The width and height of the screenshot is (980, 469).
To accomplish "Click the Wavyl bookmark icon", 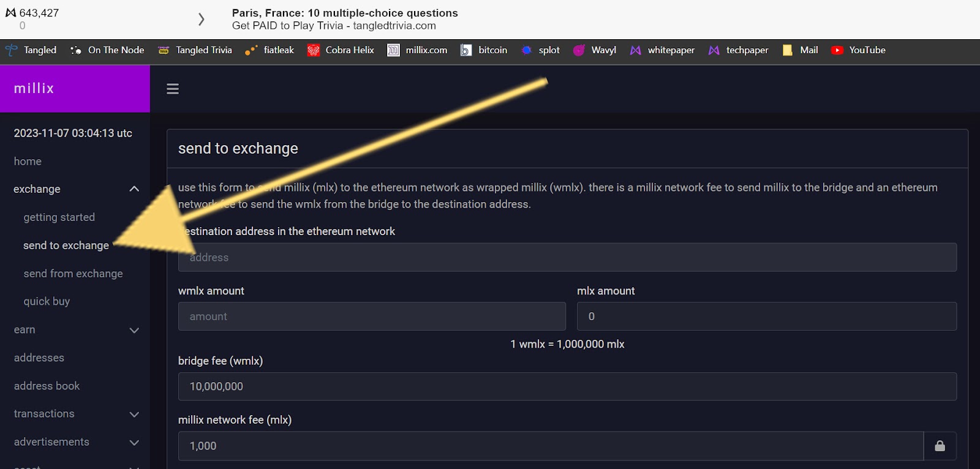I will [579, 50].
